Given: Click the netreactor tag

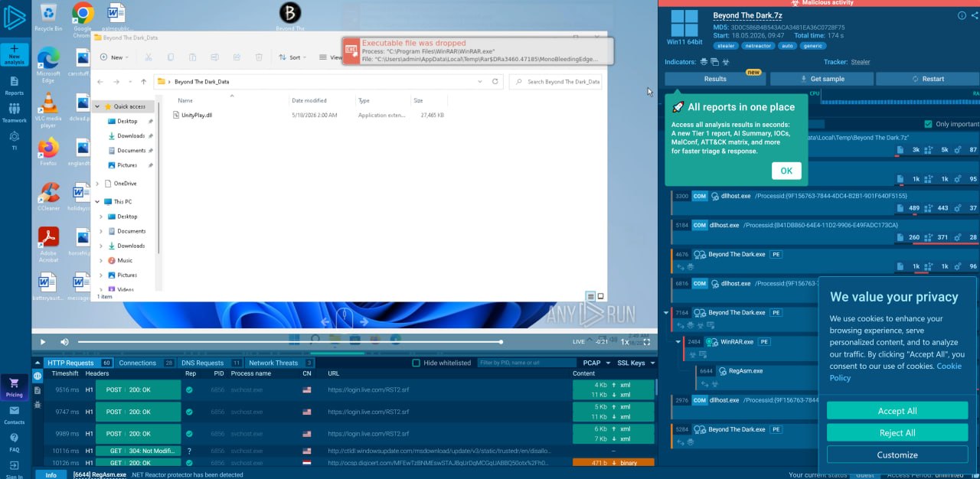Looking at the screenshot, I should coord(756,46).
